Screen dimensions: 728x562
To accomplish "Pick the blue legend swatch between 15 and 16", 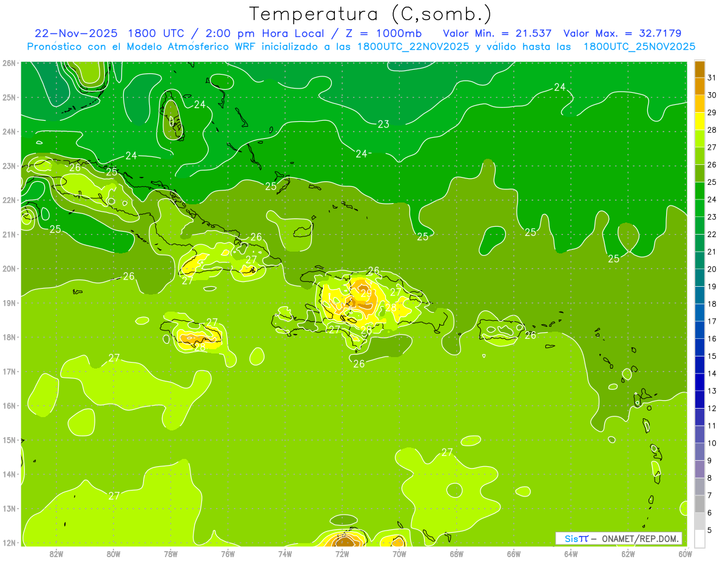I will (699, 347).
